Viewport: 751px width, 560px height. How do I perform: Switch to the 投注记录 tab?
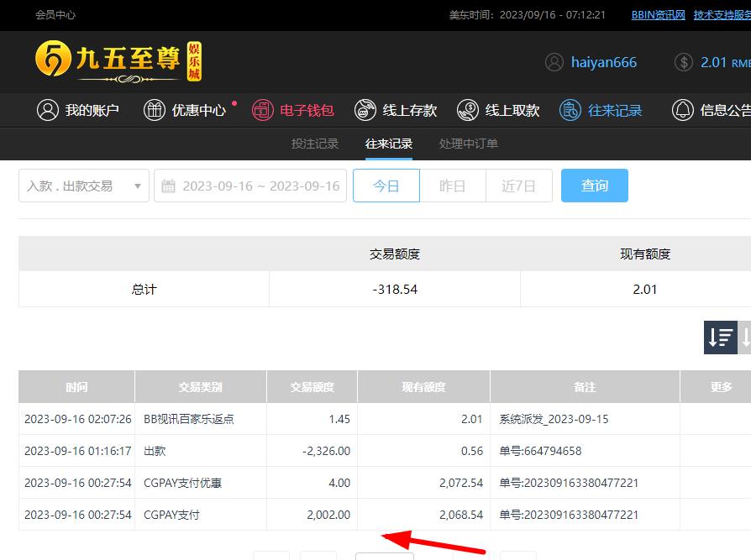315,144
